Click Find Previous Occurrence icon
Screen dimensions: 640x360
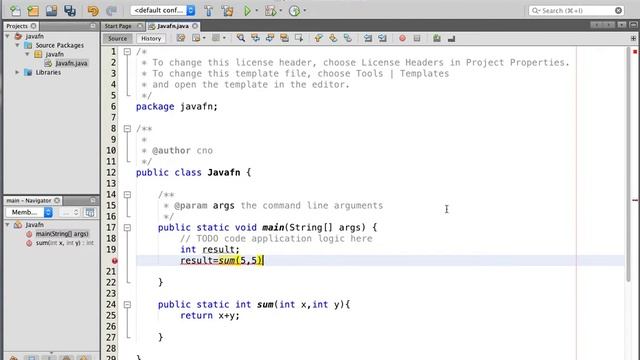pyautogui.click(x=256, y=38)
